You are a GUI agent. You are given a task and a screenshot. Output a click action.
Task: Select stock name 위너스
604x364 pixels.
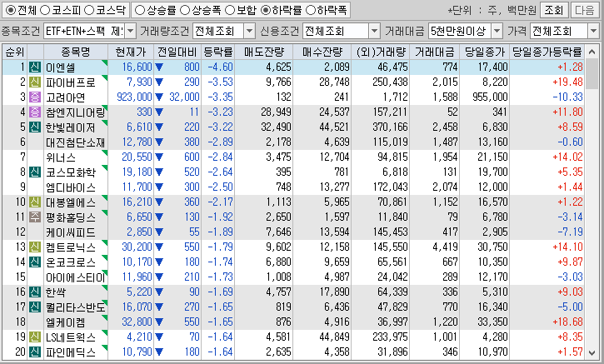click(x=61, y=157)
